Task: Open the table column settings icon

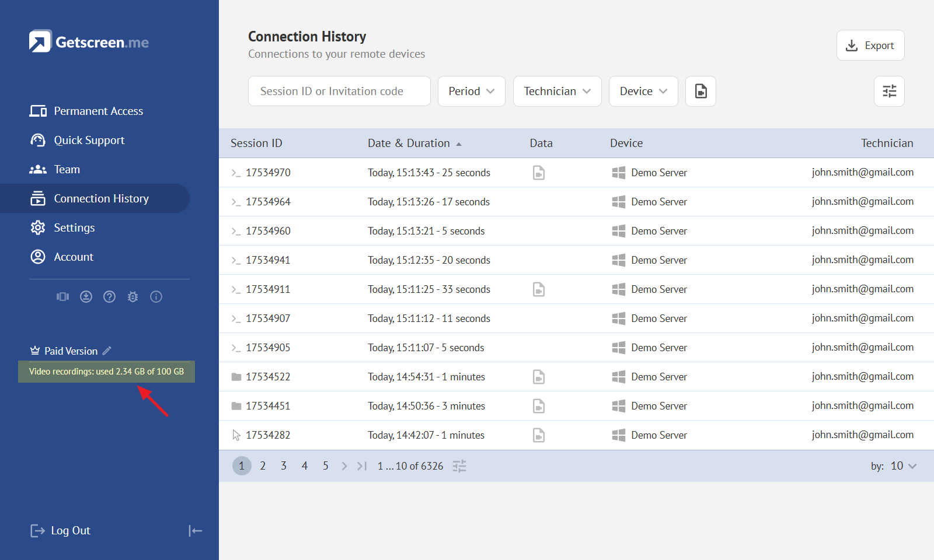Action: tap(888, 92)
